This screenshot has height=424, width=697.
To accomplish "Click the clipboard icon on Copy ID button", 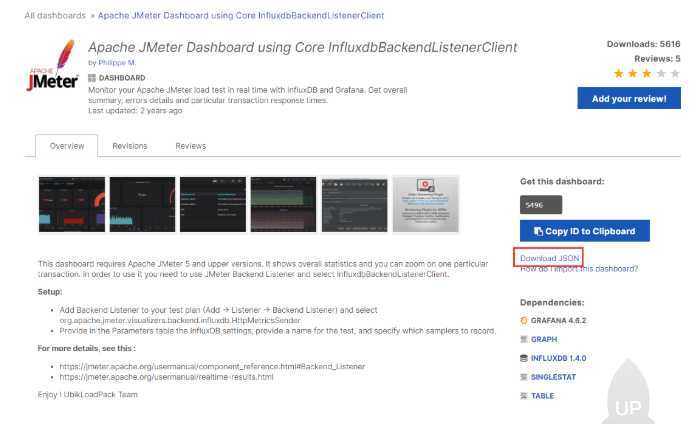I will click(x=538, y=231).
